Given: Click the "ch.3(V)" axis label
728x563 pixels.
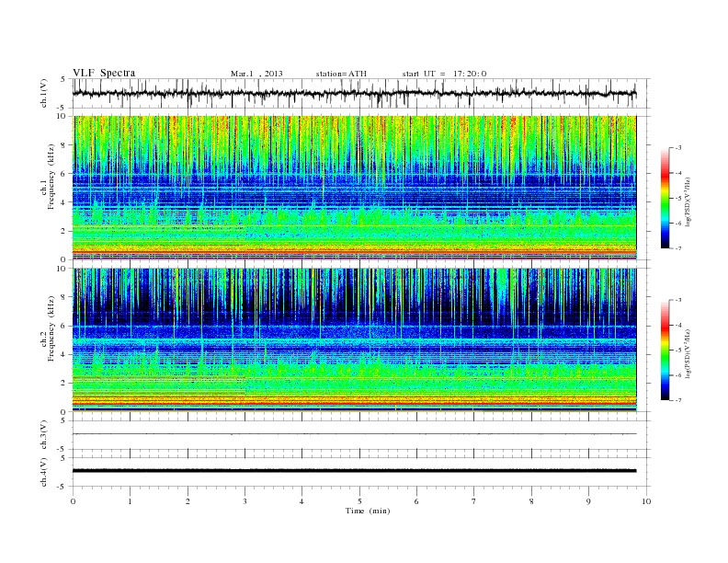Looking at the screenshot, I should pos(44,435).
